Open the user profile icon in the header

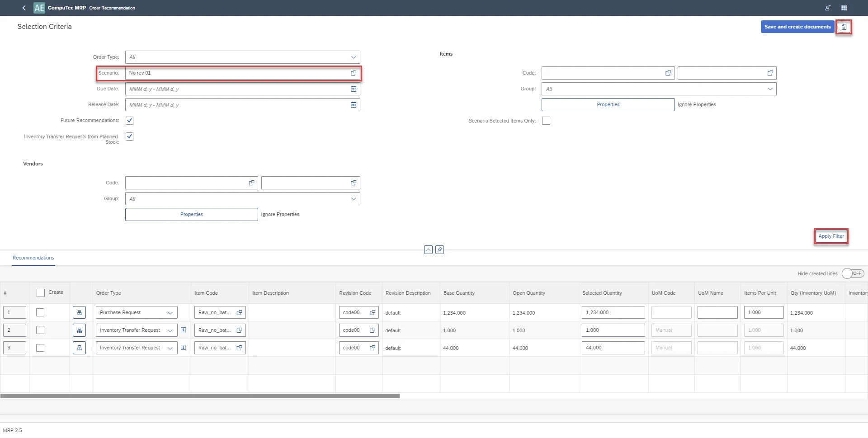[827, 8]
